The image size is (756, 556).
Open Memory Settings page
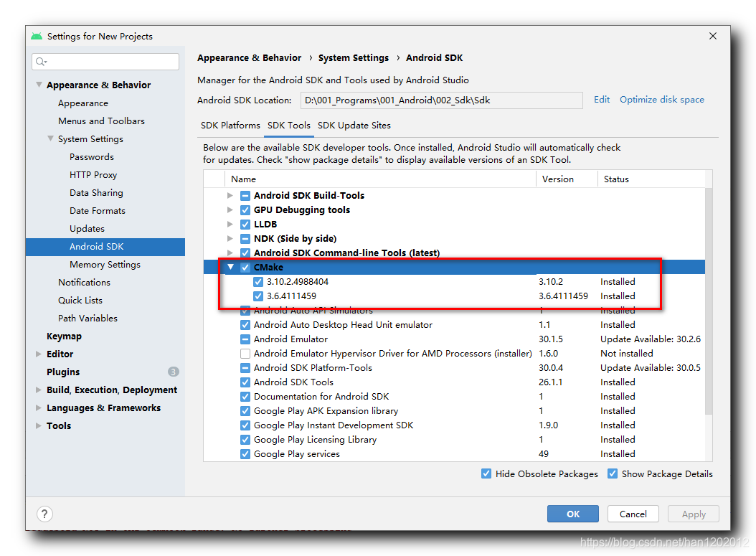[105, 265]
